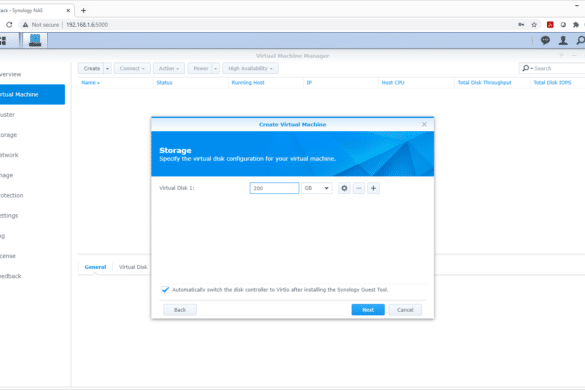Open DSM search magnifier icon
585x390 pixels.
pyautogui.click(x=581, y=40)
